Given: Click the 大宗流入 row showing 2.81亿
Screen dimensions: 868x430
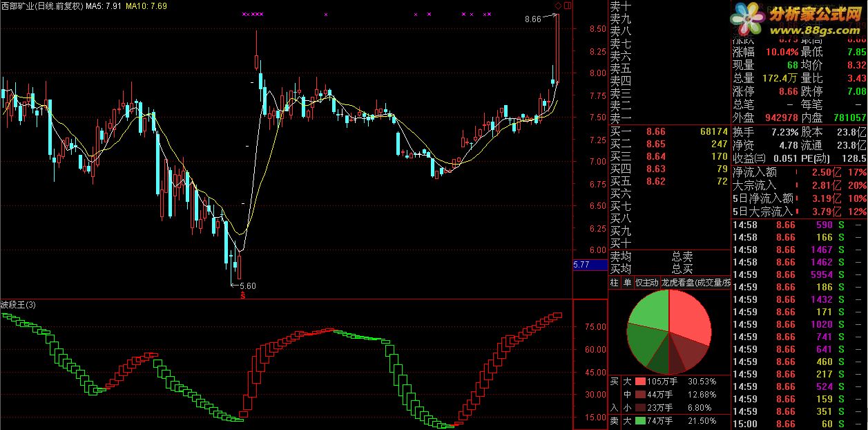Looking at the screenshot, I should [799, 185].
